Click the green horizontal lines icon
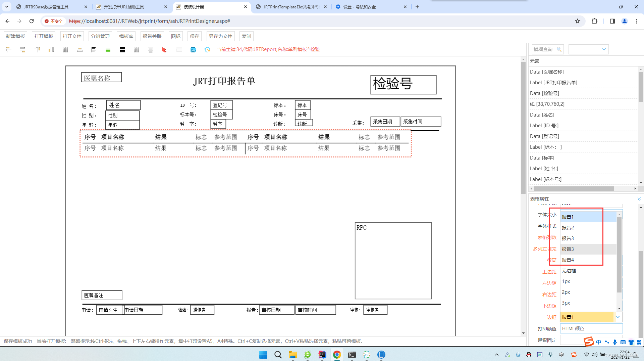 108,50
